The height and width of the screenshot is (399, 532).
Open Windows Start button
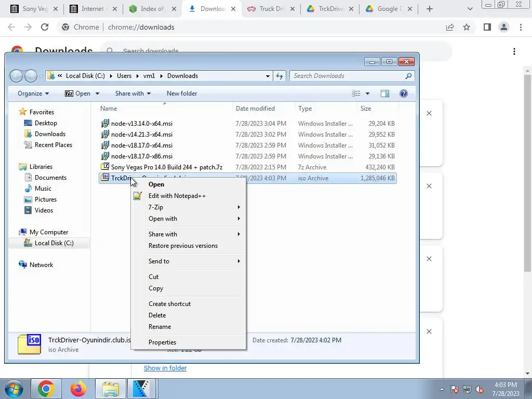click(x=14, y=389)
